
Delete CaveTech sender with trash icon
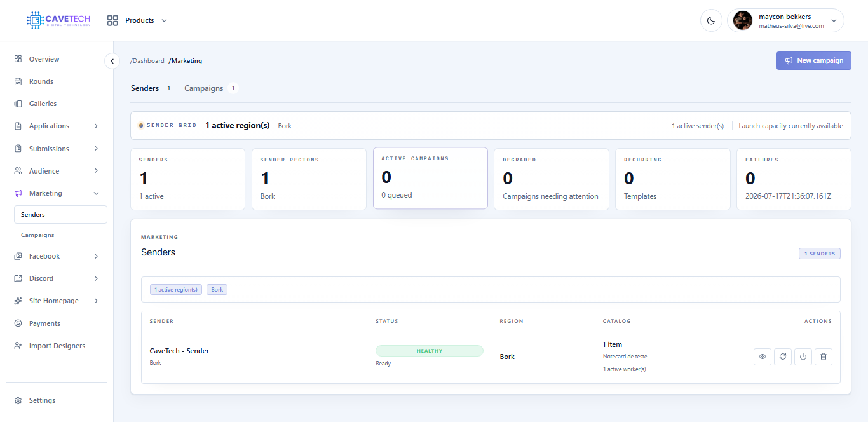[824, 357]
